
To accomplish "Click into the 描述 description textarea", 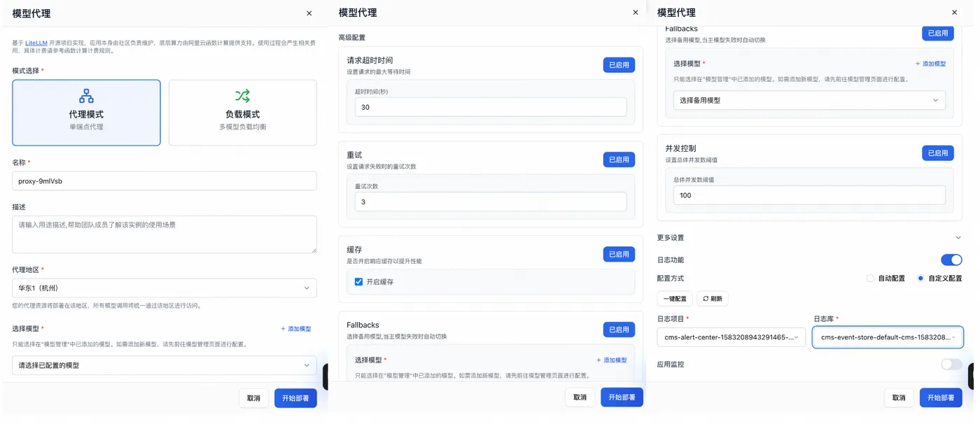I will [164, 234].
